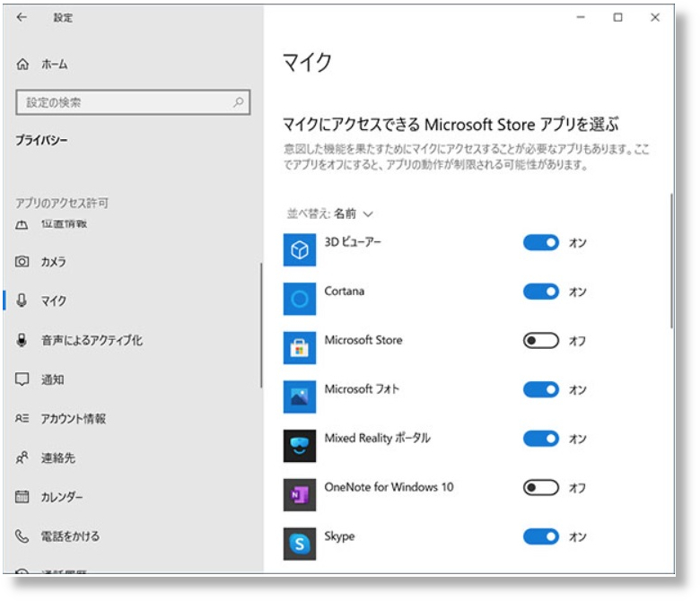The width and height of the screenshot is (700, 601).
Task: Click the Skype app icon
Action: pyautogui.click(x=300, y=544)
